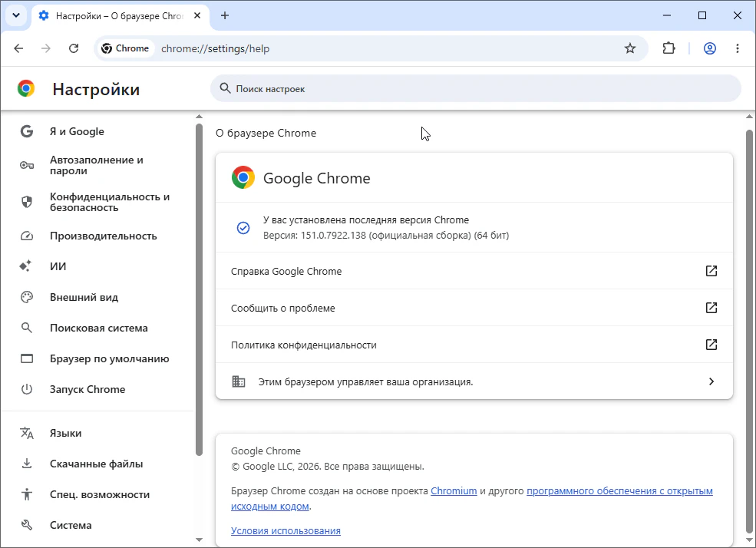Click the wrench system icon
The height and width of the screenshot is (548, 756).
(27, 525)
